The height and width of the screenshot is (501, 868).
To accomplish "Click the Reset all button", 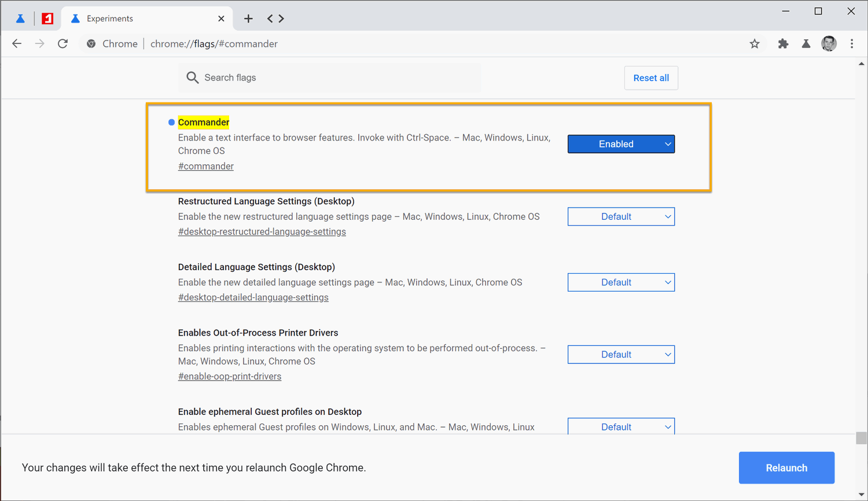I will (651, 78).
